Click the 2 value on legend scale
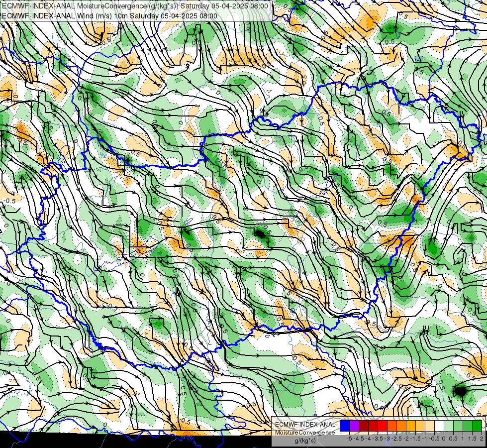The width and height of the screenshot is (487, 448). [482, 439]
